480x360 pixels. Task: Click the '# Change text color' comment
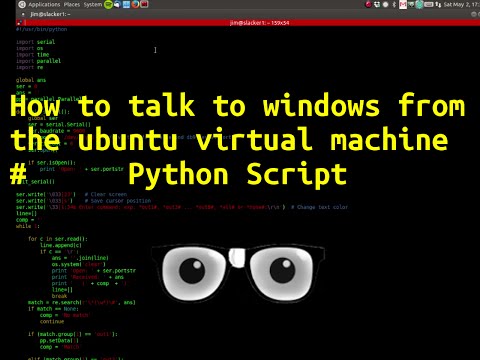click(319, 207)
